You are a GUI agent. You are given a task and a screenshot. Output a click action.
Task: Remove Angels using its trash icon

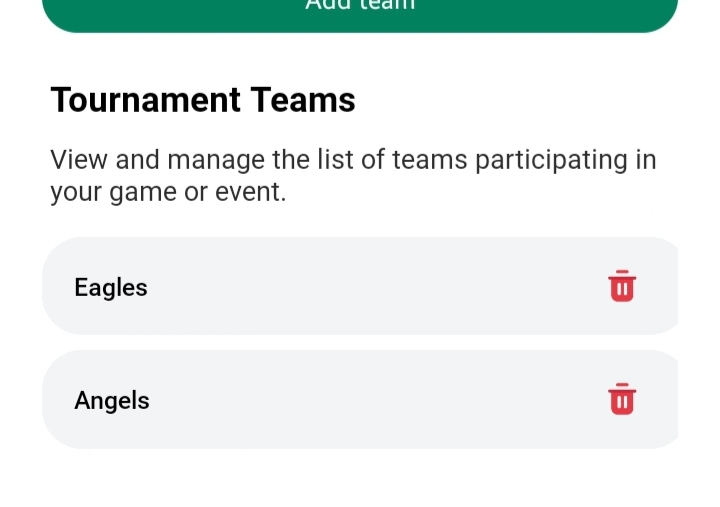pos(622,399)
